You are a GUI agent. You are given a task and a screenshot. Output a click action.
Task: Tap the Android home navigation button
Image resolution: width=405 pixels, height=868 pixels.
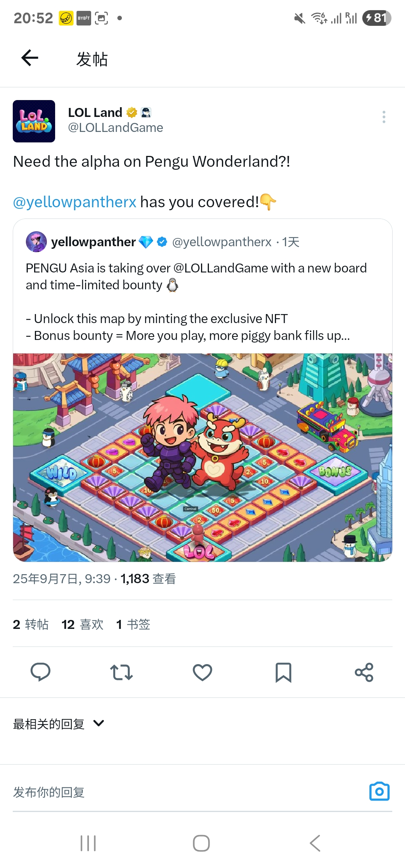(x=201, y=843)
